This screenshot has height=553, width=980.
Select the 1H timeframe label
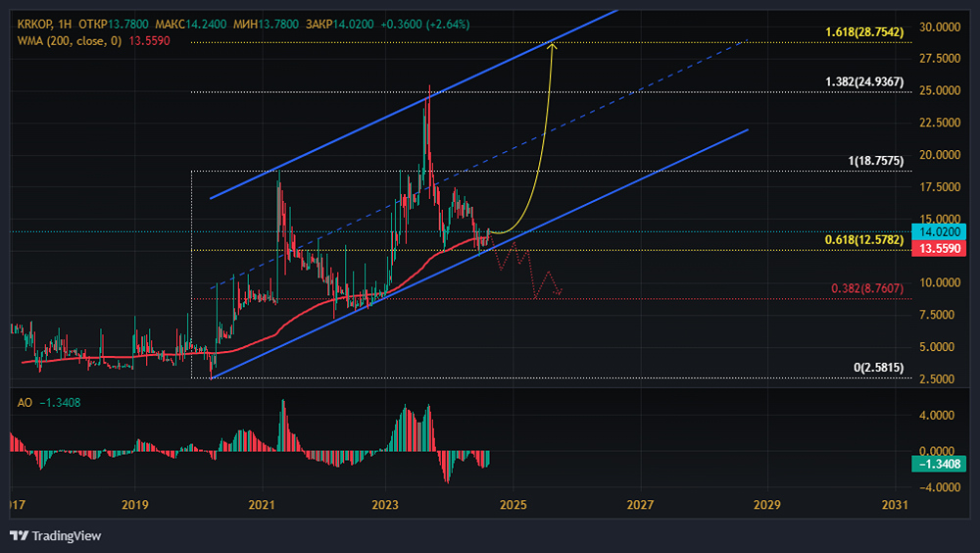tap(65, 25)
